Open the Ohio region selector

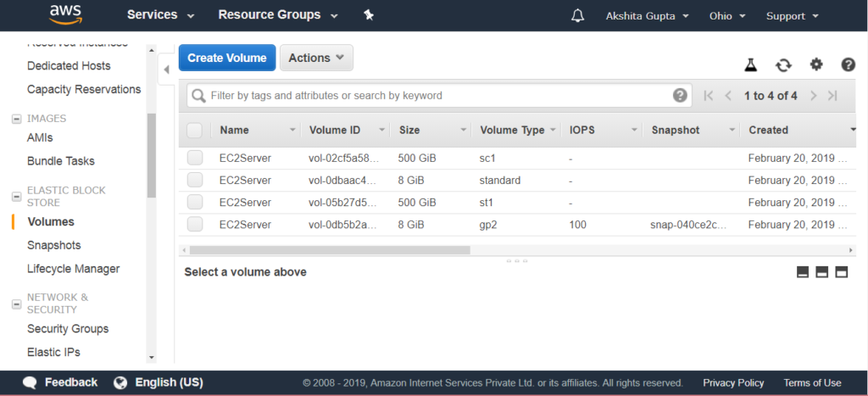[727, 16]
